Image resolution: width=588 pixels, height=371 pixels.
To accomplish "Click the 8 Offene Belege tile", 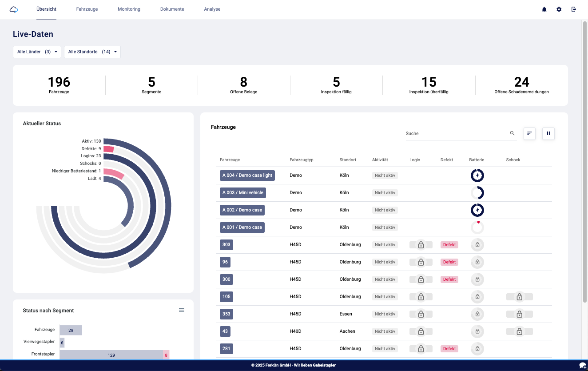I will coord(244,85).
